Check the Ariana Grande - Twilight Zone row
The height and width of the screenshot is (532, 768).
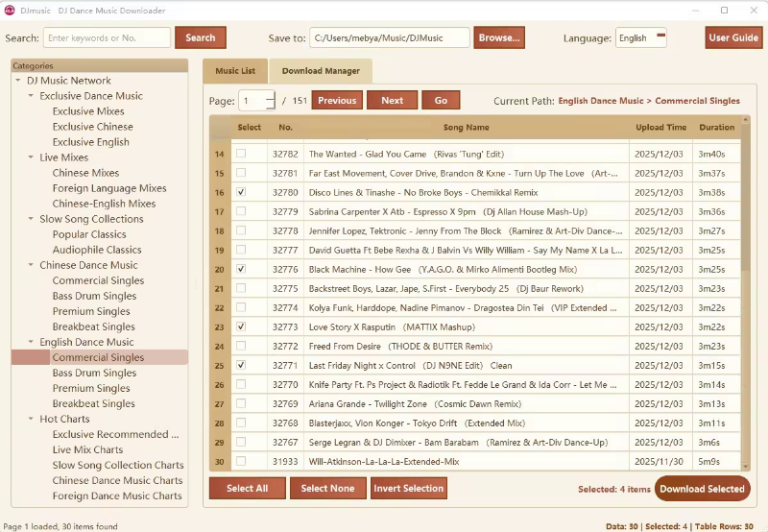pos(241,403)
